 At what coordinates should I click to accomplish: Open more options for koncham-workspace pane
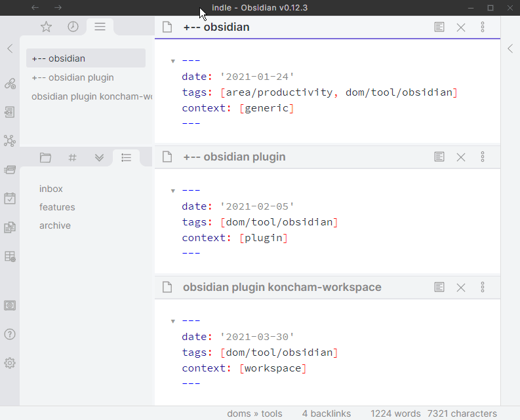tap(483, 287)
